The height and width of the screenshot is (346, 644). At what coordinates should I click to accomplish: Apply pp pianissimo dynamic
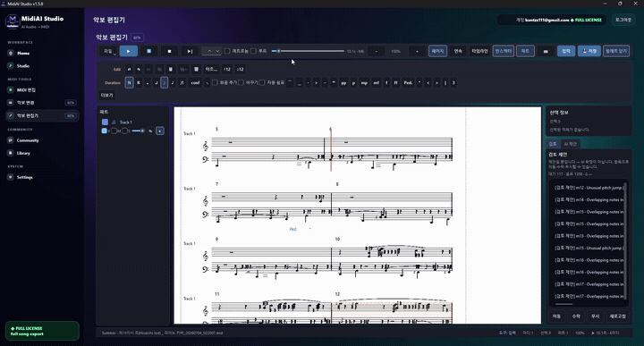click(343, 82)
